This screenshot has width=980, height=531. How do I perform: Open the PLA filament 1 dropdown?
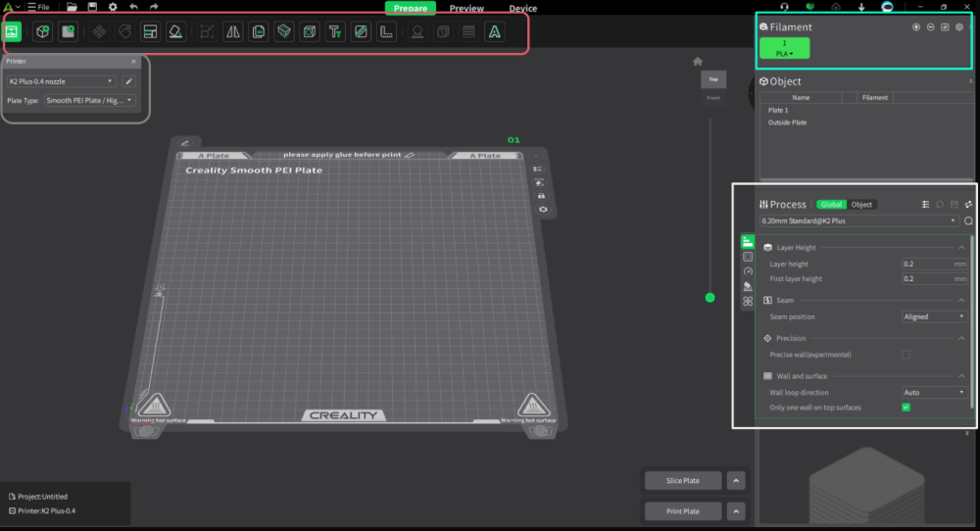point(784,49)
